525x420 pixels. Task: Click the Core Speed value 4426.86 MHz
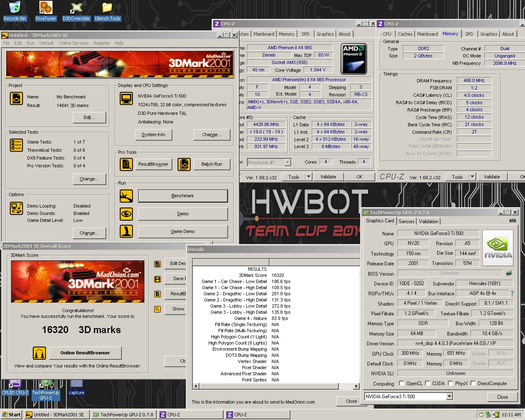tap(266, 124)
